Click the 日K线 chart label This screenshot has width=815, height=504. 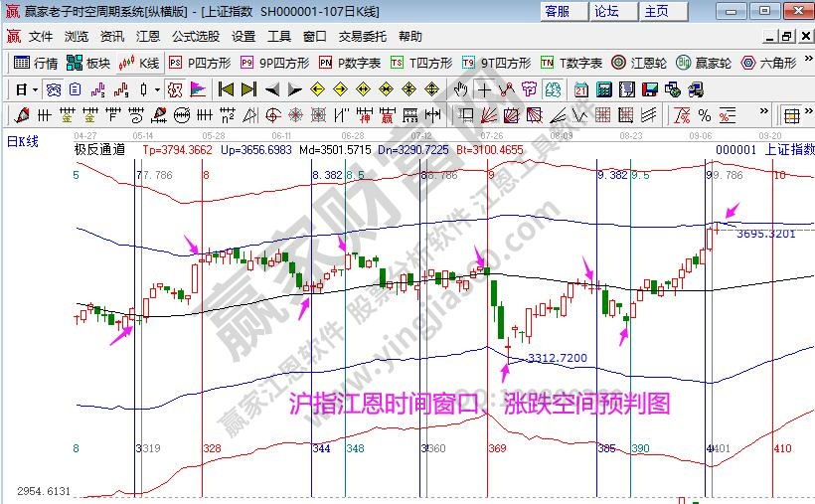[23, 141]
